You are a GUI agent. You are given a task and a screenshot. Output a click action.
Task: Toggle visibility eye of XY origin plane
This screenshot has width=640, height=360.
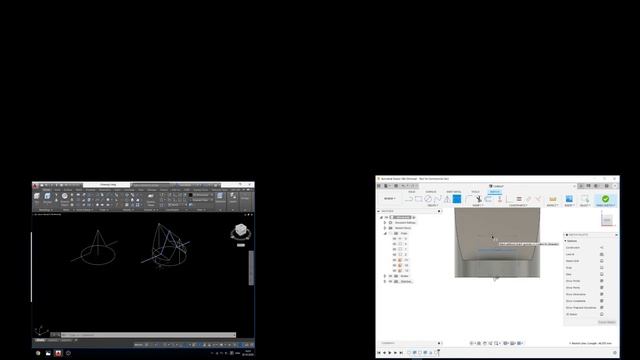[394, 260]
